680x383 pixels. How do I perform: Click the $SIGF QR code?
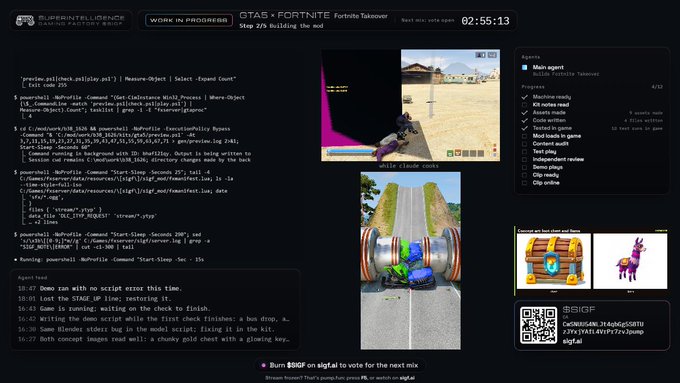tap(538, 325)
